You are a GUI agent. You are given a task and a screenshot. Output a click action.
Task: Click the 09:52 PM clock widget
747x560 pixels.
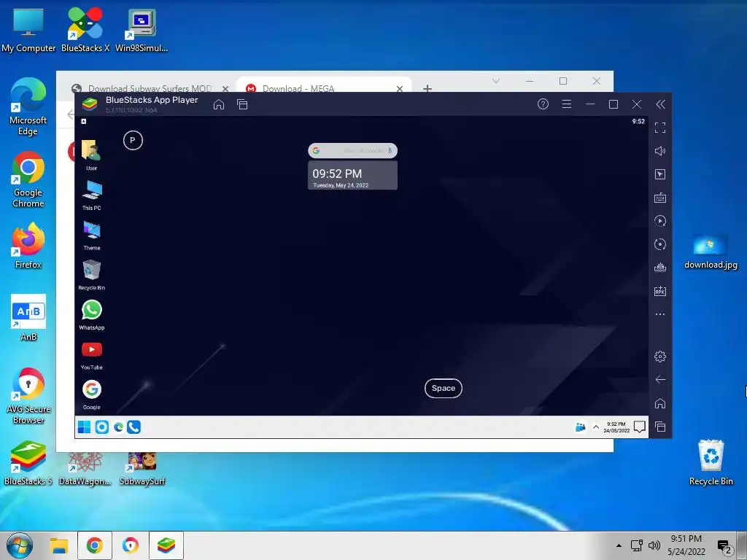(352, 175)
